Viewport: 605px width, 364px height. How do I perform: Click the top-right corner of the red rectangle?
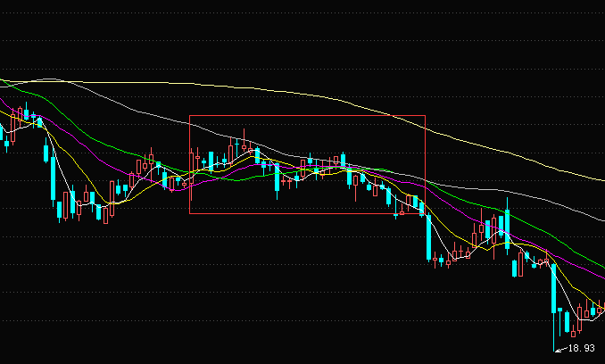[x=425, y=116]
